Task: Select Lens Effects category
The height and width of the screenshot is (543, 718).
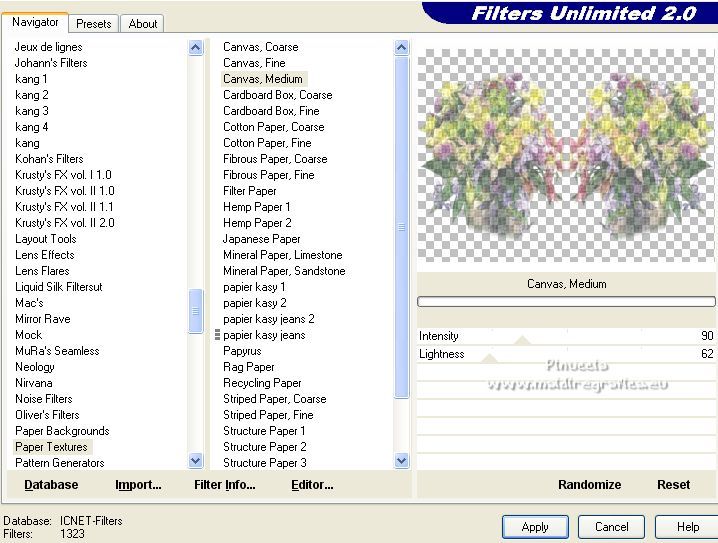Action: tap(44, 255)
